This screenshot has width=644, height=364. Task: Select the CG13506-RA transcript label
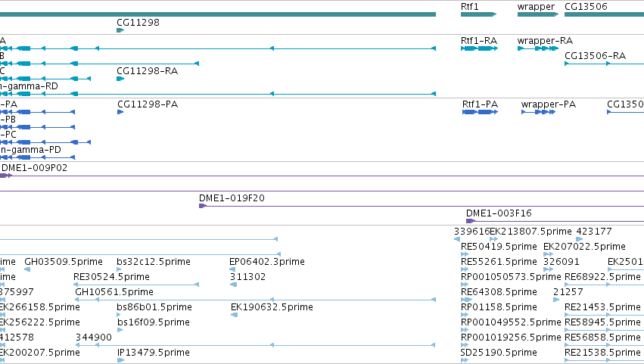[595, 56]
